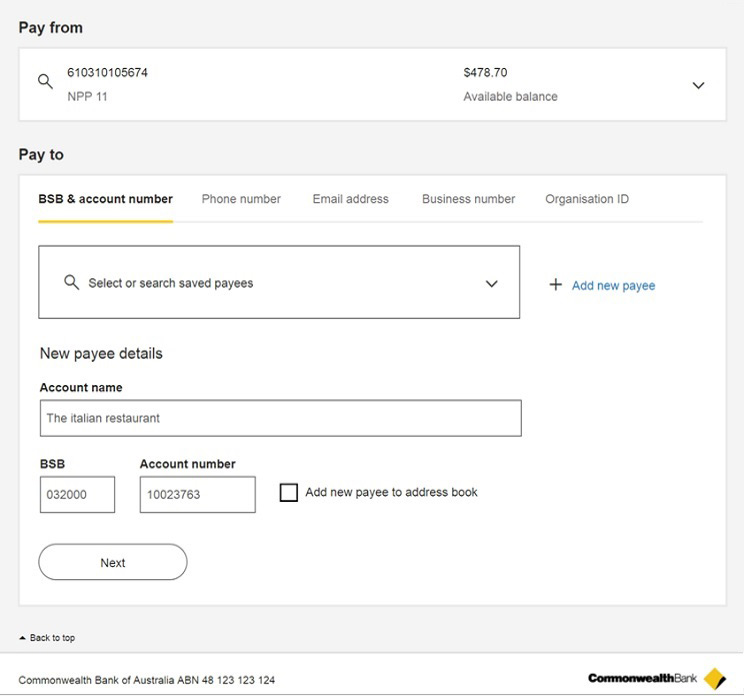Click the Back to top link
Viewport: 744px width, 696px height.
point(52,638)
